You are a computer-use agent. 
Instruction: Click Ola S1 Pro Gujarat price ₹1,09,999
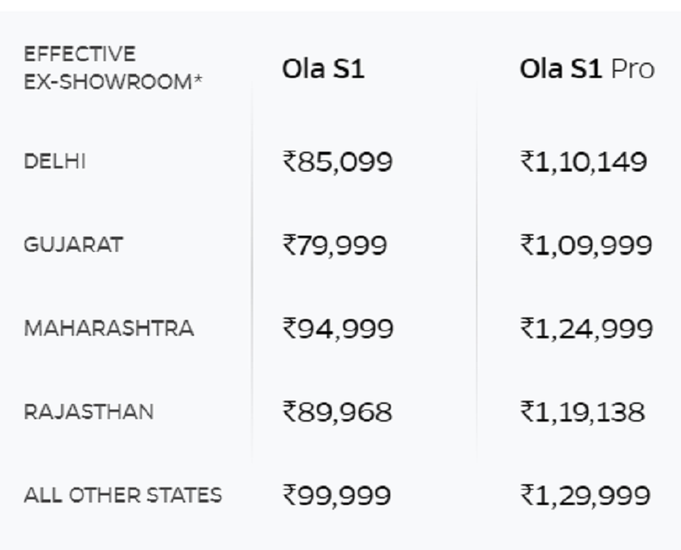586,245
